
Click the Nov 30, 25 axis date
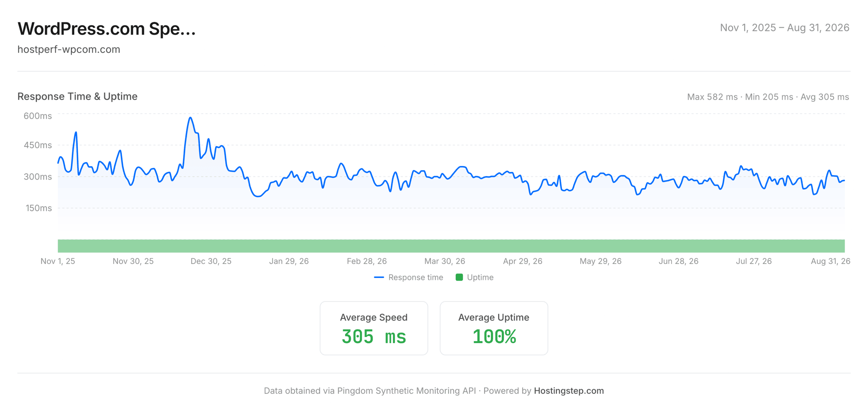133,261
